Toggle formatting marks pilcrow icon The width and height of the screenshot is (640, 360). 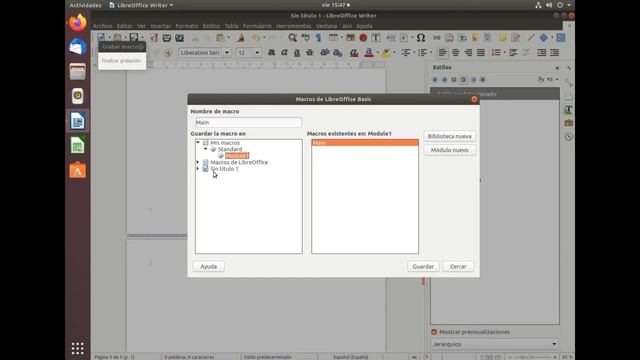[318, 38]
